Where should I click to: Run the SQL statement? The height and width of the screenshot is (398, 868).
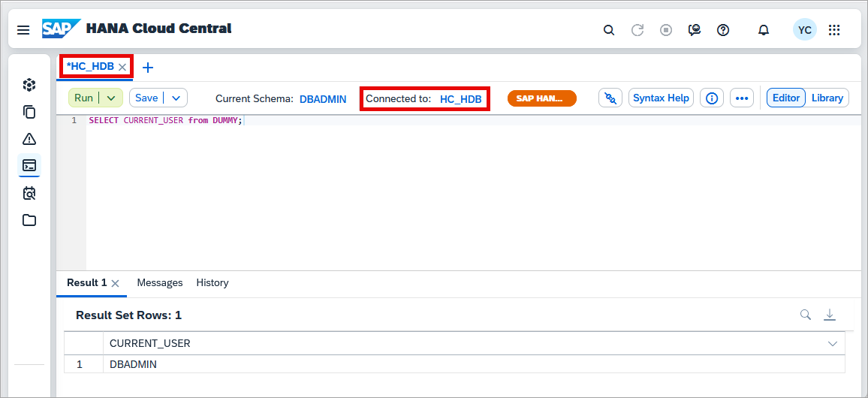[84, 98]
